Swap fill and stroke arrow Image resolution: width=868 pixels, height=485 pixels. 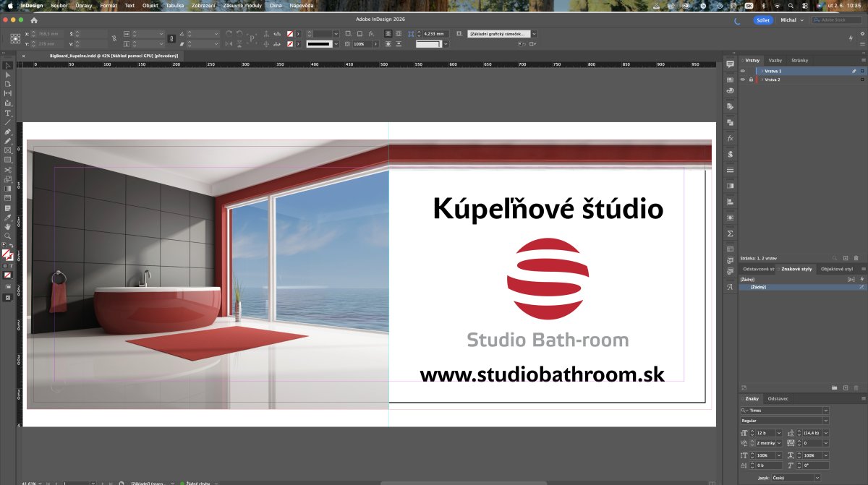coord(12,247)
